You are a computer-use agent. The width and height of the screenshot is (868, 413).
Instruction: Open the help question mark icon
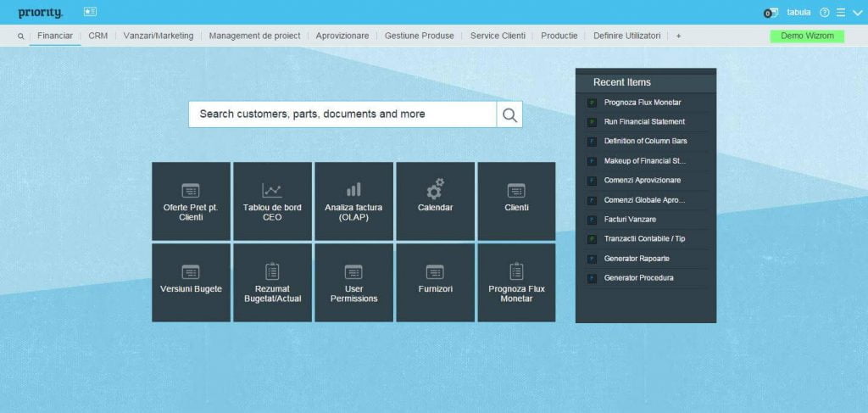[x=824, y=13]
